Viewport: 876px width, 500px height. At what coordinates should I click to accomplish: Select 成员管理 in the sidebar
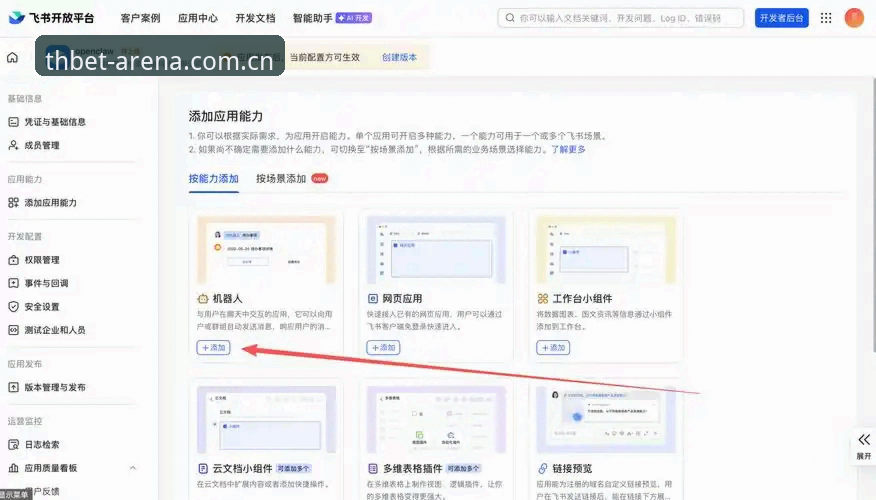pyautogui.click(x=42, y=145)
